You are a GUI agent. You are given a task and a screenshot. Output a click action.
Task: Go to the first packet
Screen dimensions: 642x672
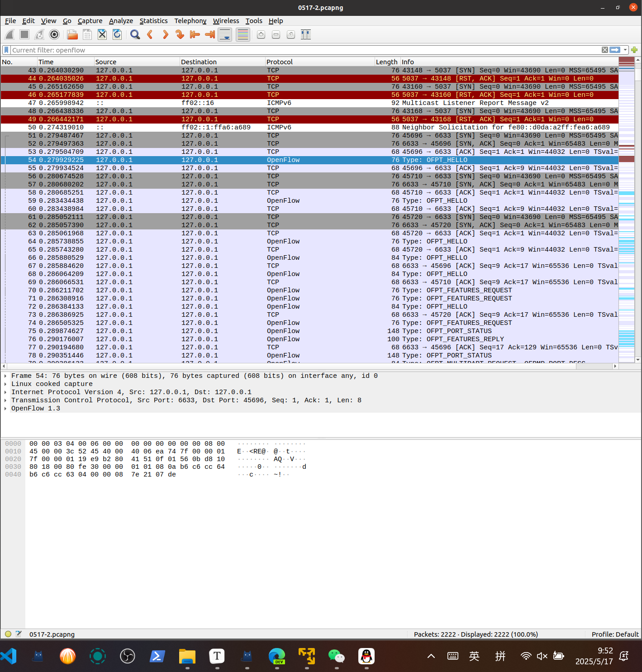point(195,34)
